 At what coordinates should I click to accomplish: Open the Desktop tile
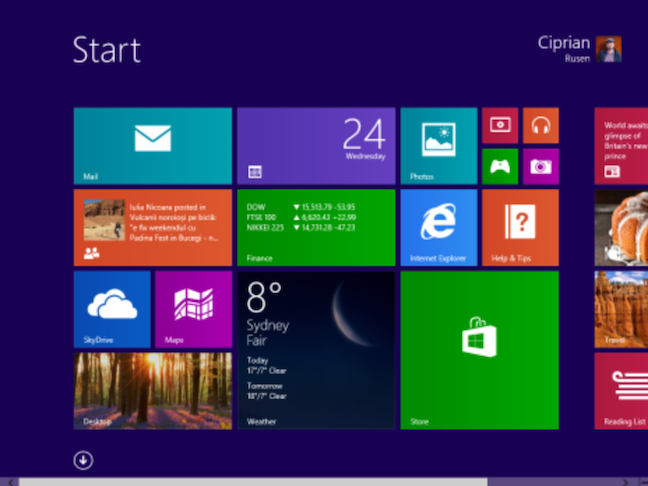tap(153, 391)
